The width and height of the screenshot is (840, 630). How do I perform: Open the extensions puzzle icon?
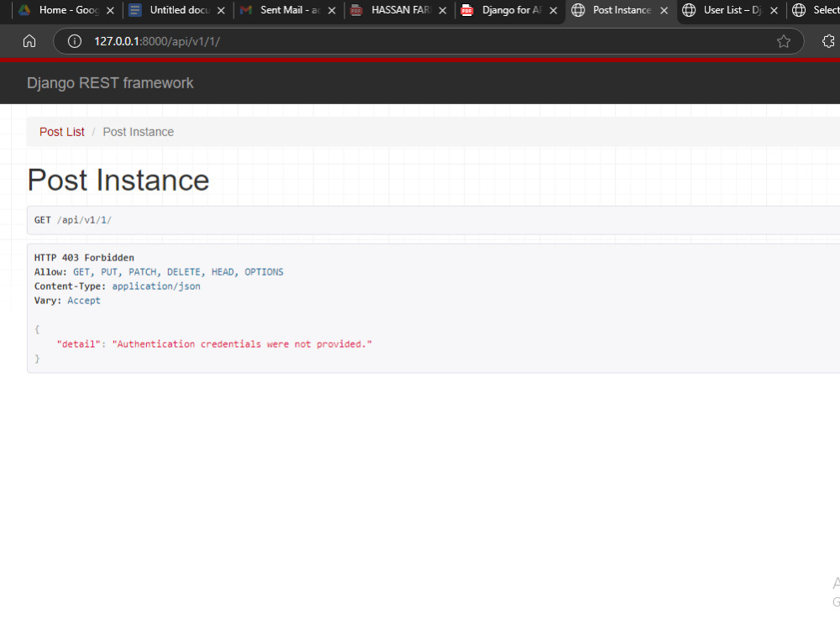click(828, 41)
